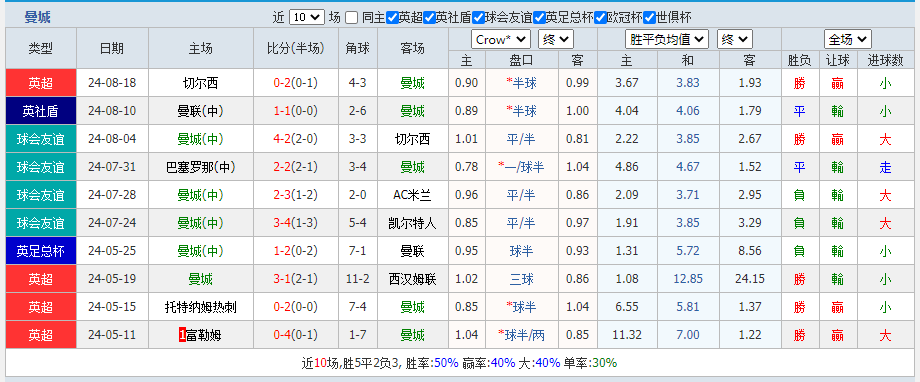The height and width of the screenshot is (382, 920).
Task: Click the 1-1(0-0) score link
Action: pos(296,111)
